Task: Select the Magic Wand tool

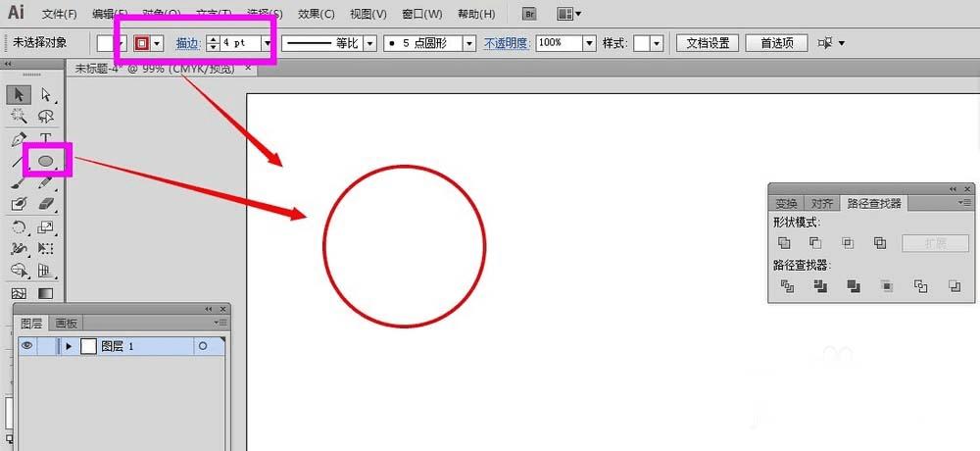Action: 19,116
